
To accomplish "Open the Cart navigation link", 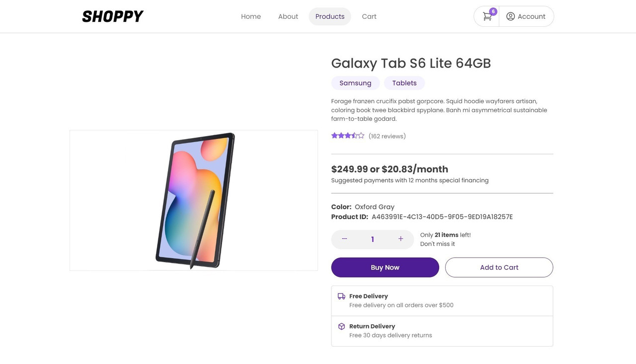I will 369,16.
